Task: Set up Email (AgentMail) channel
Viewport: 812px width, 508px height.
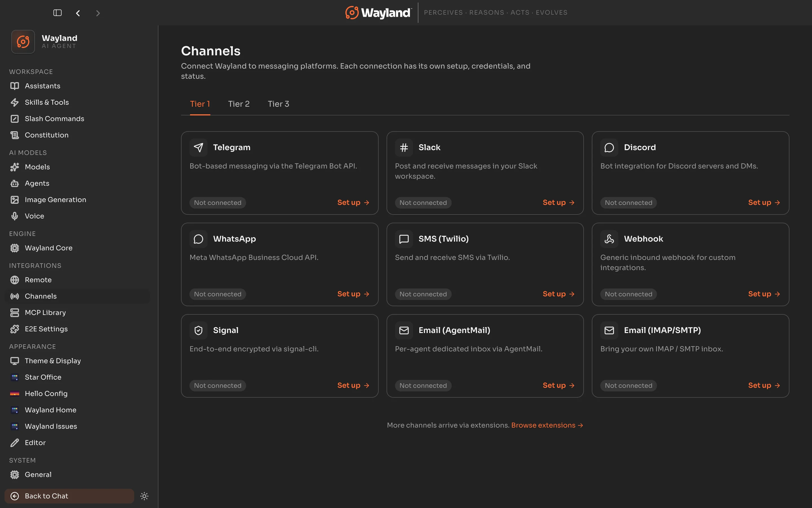Action: [x=558, y=385]
